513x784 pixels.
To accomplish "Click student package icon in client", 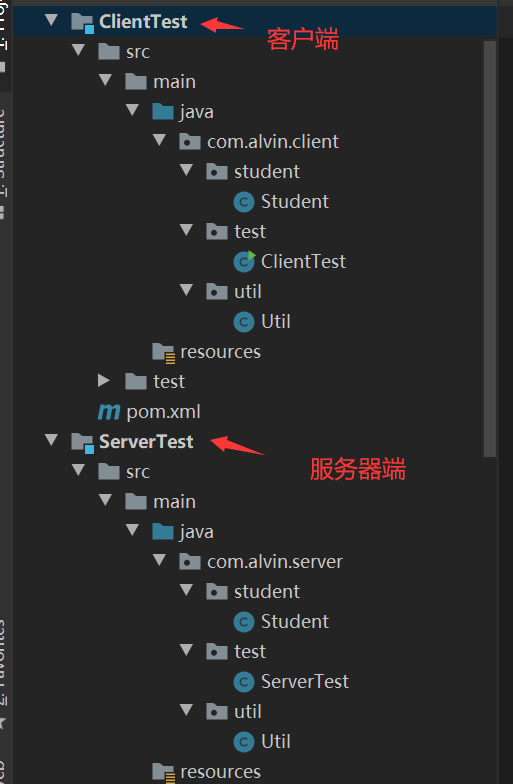I will 217,172.
